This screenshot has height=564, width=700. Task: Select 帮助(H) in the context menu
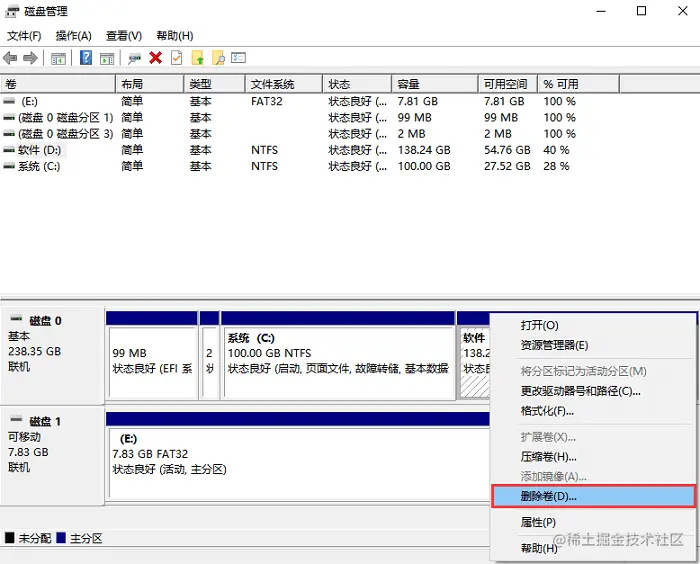[x=593, y=548]
